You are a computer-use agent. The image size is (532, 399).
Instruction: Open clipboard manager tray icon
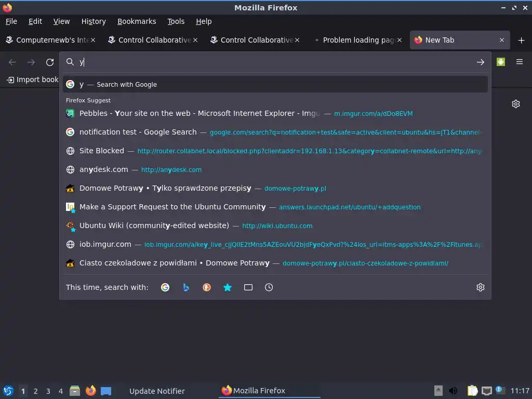coord(472,391)
